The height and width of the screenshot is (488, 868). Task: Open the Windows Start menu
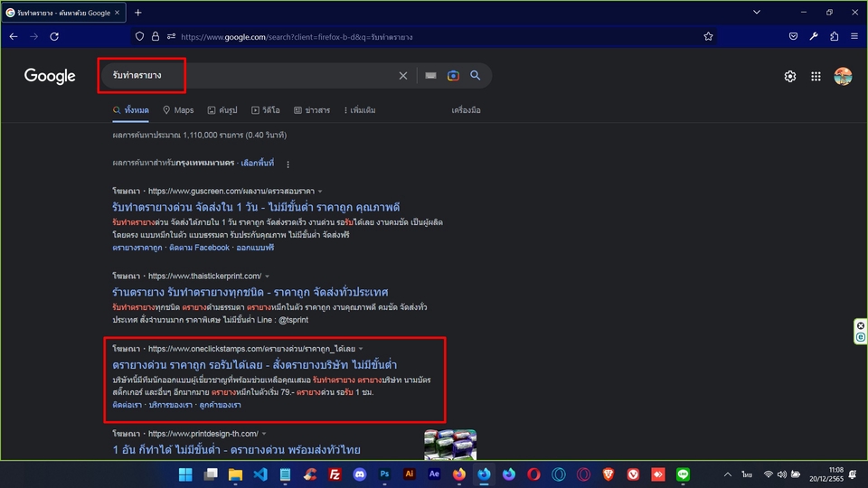[185, 474]
